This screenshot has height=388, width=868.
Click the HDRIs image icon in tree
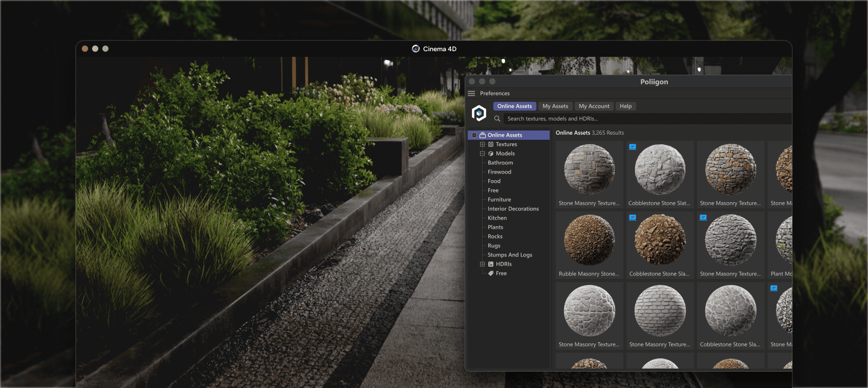click(x=491, y=264)
